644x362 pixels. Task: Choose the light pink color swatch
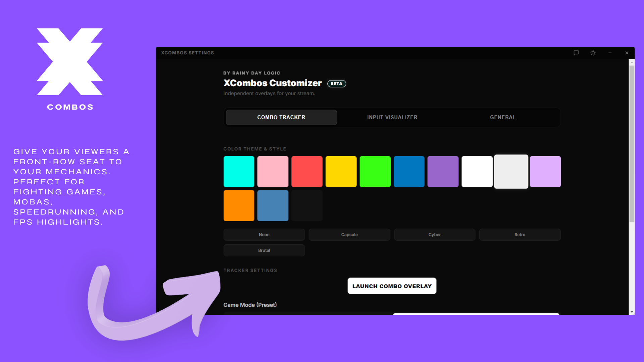(x=273, y=172)
